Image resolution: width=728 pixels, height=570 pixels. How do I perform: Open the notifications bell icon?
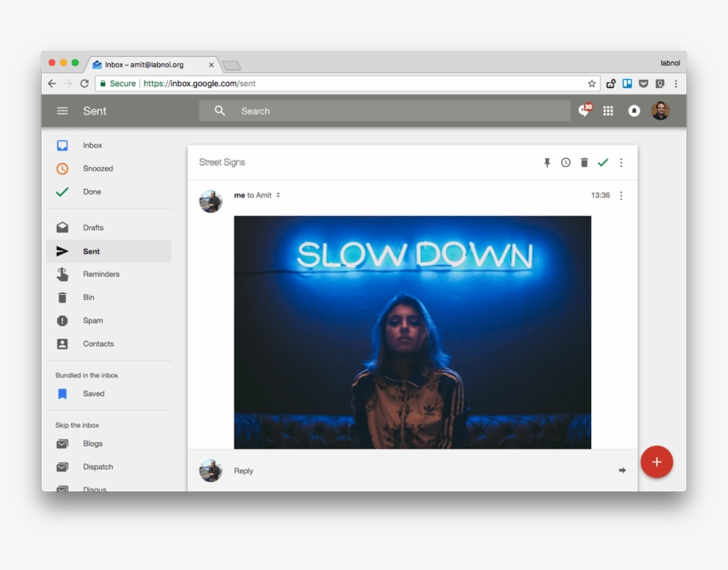(634, 111)
